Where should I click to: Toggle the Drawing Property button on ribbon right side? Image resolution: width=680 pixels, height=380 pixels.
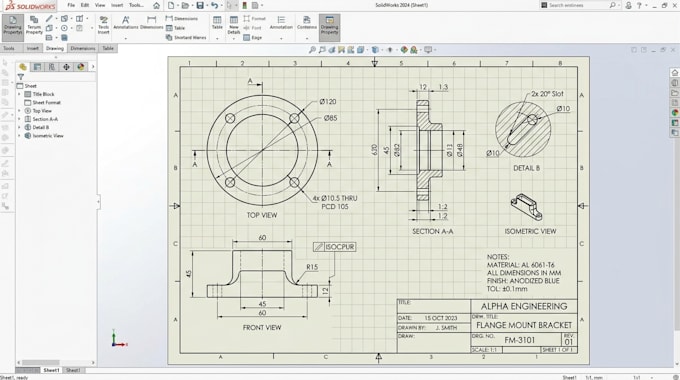click(330, 27)
